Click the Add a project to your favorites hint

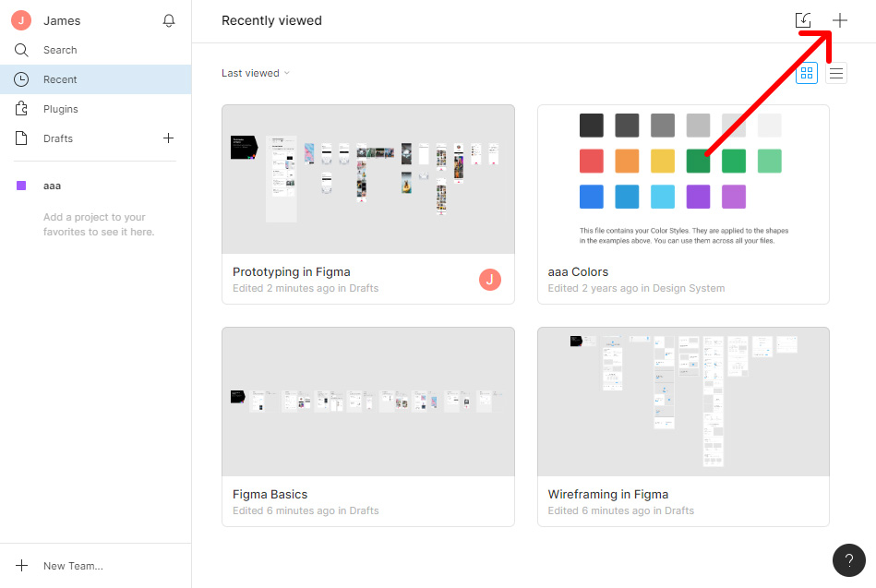tap(99, 224)
